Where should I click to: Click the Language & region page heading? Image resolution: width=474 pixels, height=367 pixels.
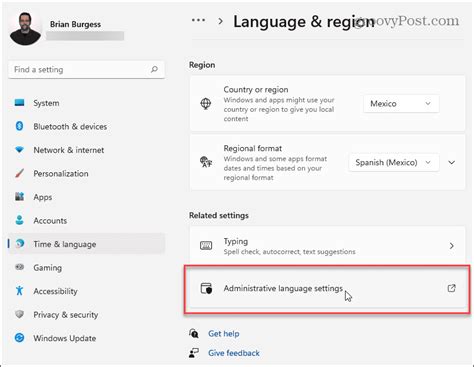[x=304, y=22]
